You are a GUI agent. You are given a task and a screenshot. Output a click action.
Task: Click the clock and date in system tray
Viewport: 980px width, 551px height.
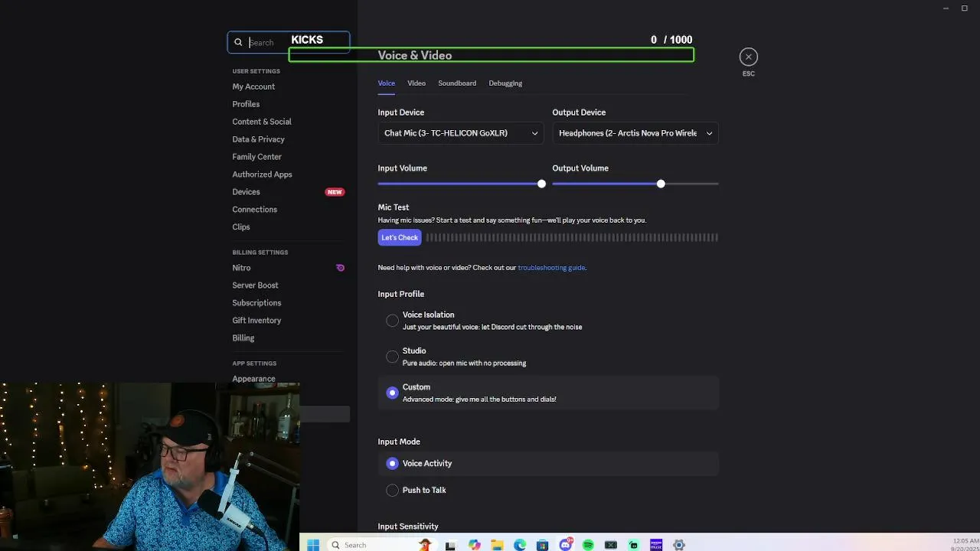[x=965, y=545]
